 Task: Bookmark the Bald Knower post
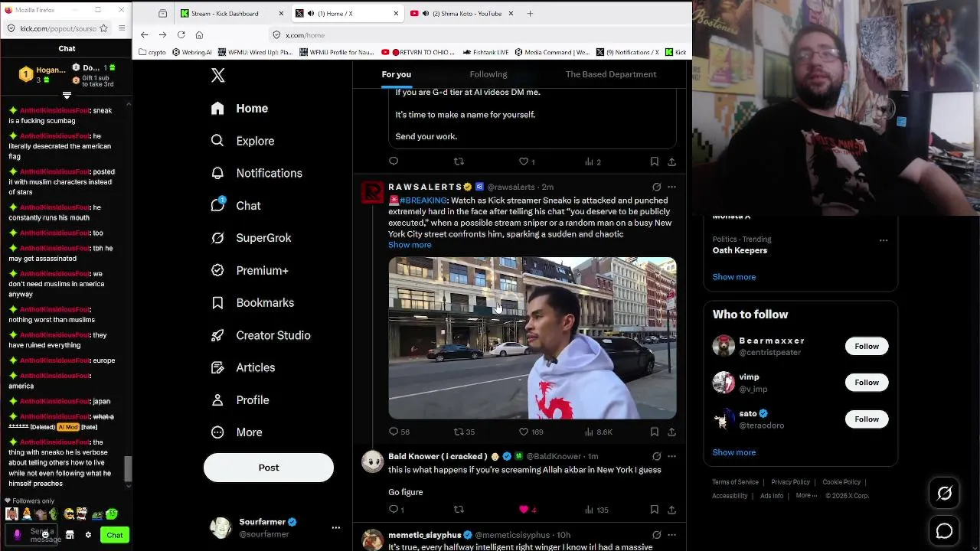pyautogui.click(x=654, y=509)
